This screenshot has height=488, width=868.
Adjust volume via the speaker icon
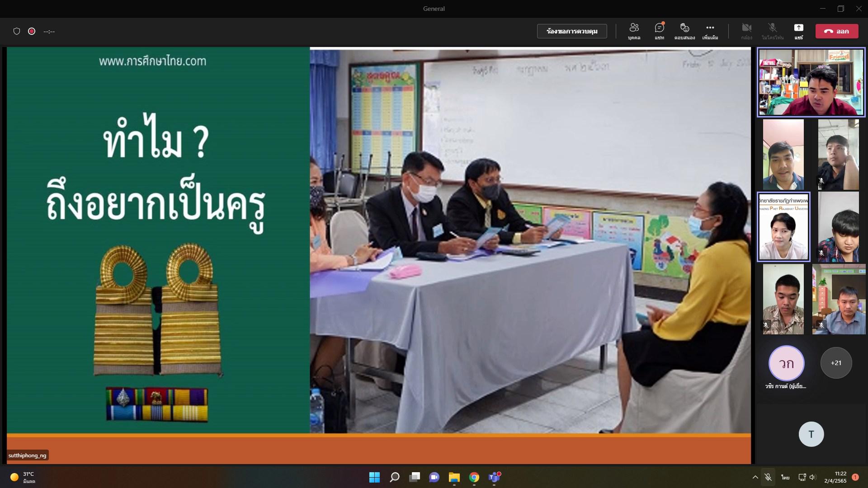814,477
